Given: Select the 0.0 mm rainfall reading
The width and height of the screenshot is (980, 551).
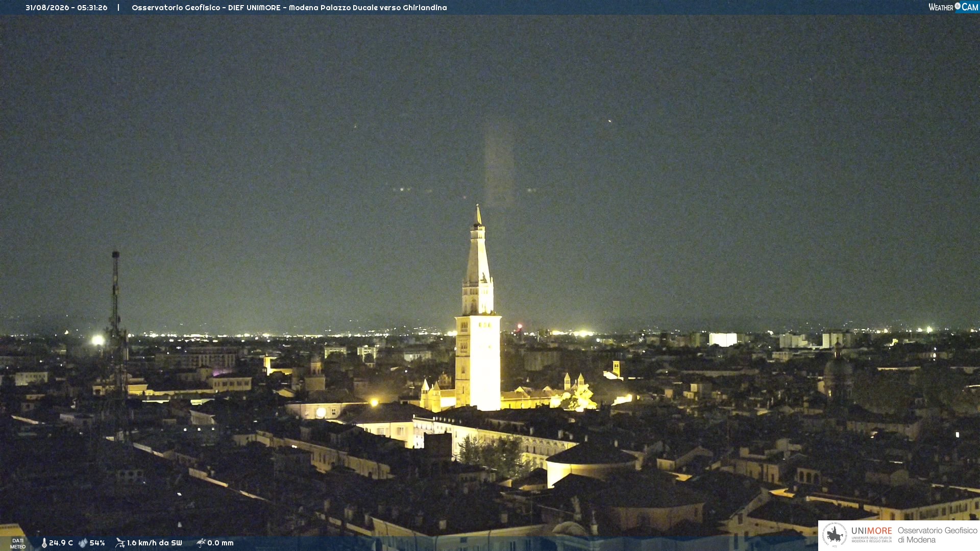Looking at the screenshot, I should 220,543.
